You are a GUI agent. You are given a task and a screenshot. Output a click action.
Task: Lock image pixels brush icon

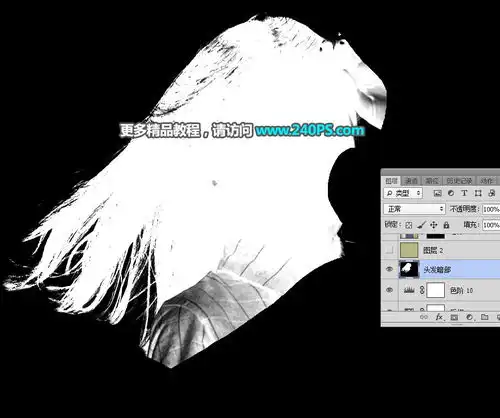pos(421,225)
